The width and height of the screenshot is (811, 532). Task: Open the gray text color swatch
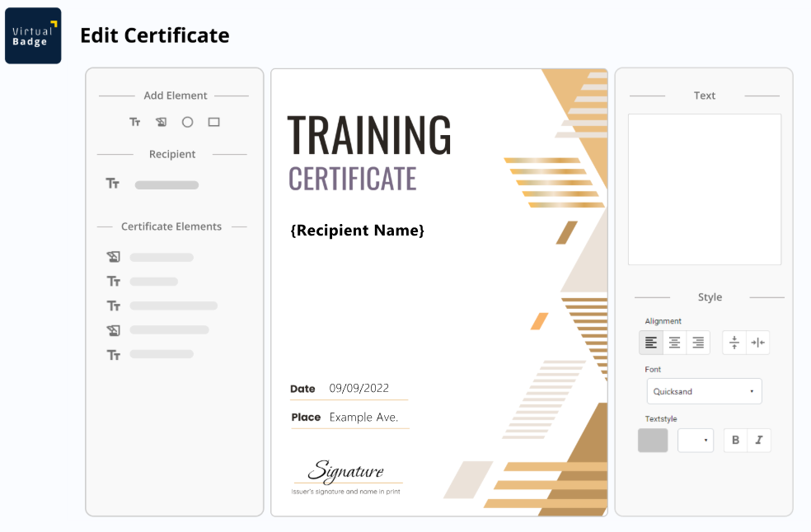click(x=653, y=441)
